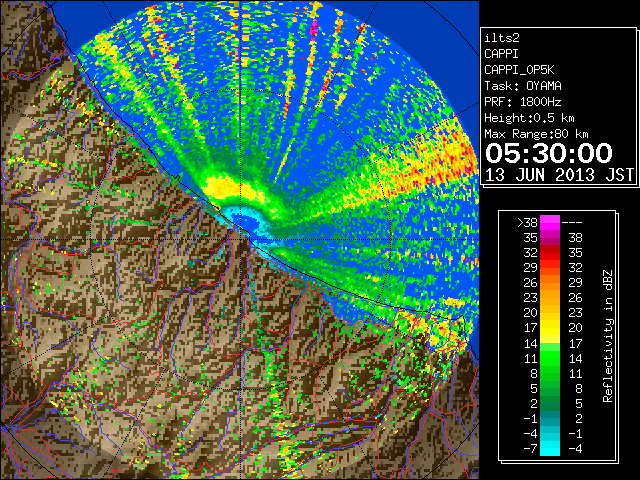The image size is (640, 480).
Task: Click the "Task: OYAMA" line
Action: 523,86
